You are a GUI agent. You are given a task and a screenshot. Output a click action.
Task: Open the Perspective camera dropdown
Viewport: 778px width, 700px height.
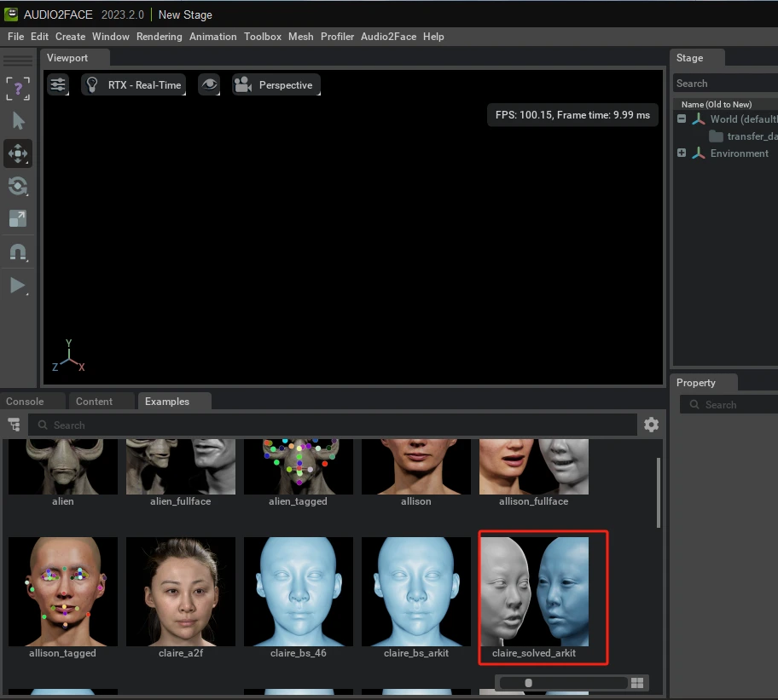(276, 84)
